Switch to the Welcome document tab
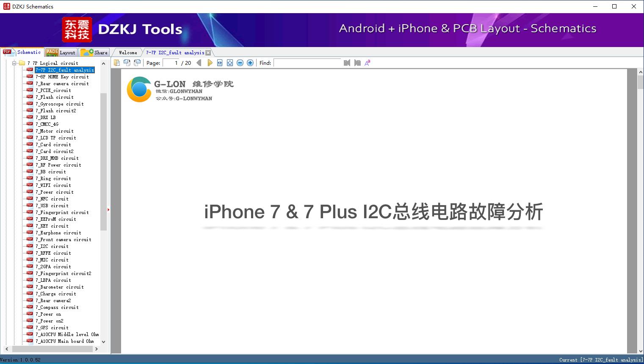The image size is (644, 364). pyautogui.click(x=128, y=53)
